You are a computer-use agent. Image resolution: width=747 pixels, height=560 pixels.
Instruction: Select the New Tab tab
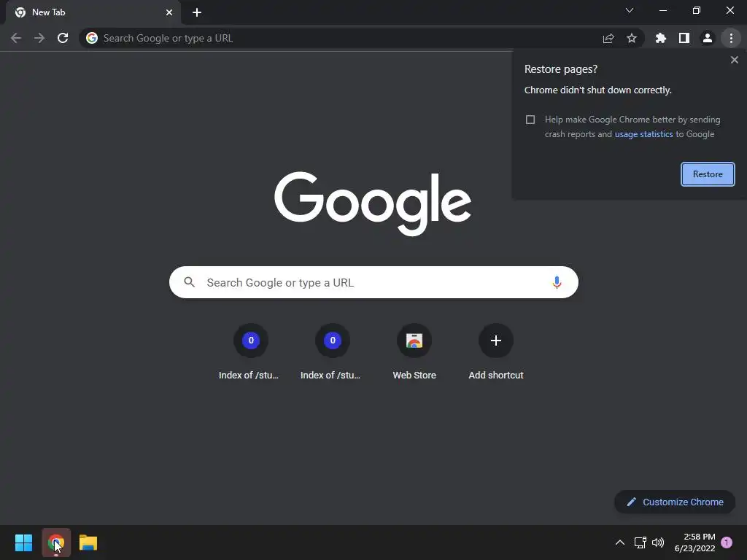[93, 12]
